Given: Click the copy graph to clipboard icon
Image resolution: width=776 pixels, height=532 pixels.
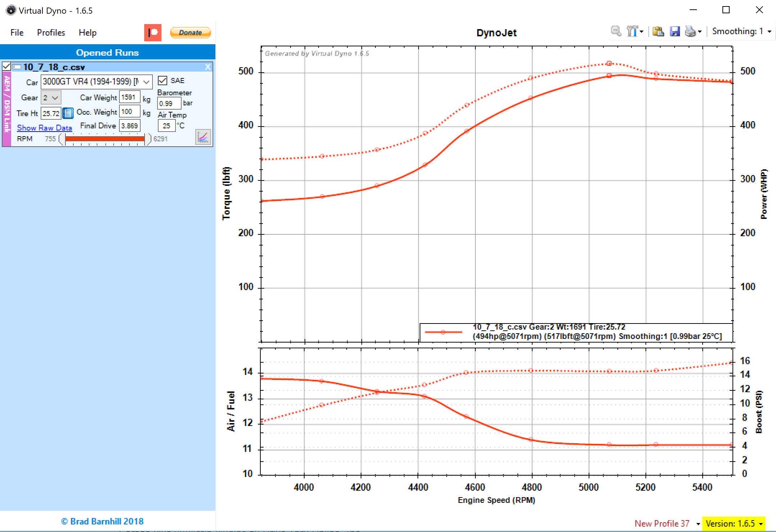Looking at the screenshot, I should pyautogui.click(x=658, y=32).
